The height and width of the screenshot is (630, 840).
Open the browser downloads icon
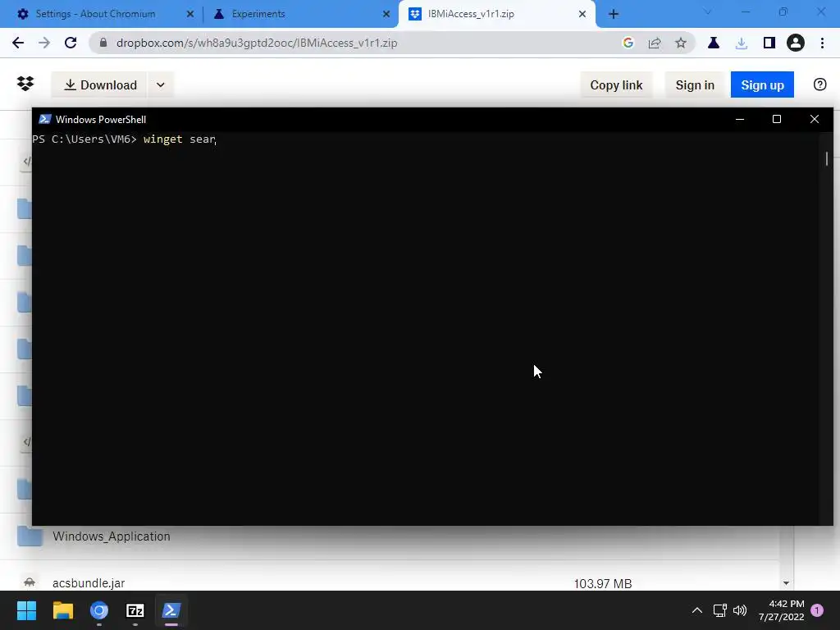coord(742,43)
